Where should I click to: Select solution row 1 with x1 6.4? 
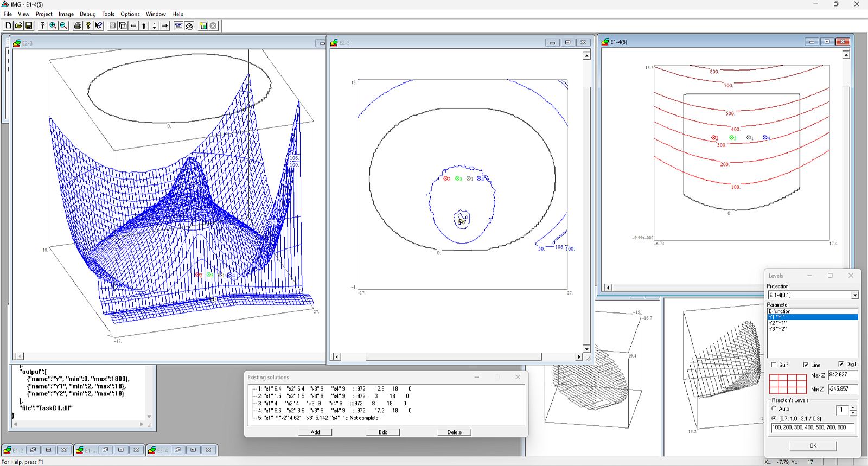click(334, 389)
